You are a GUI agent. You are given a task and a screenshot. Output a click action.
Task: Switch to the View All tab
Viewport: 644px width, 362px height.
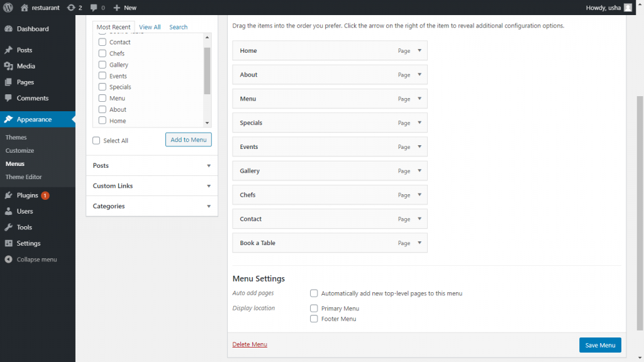click(x=150, y=27)
